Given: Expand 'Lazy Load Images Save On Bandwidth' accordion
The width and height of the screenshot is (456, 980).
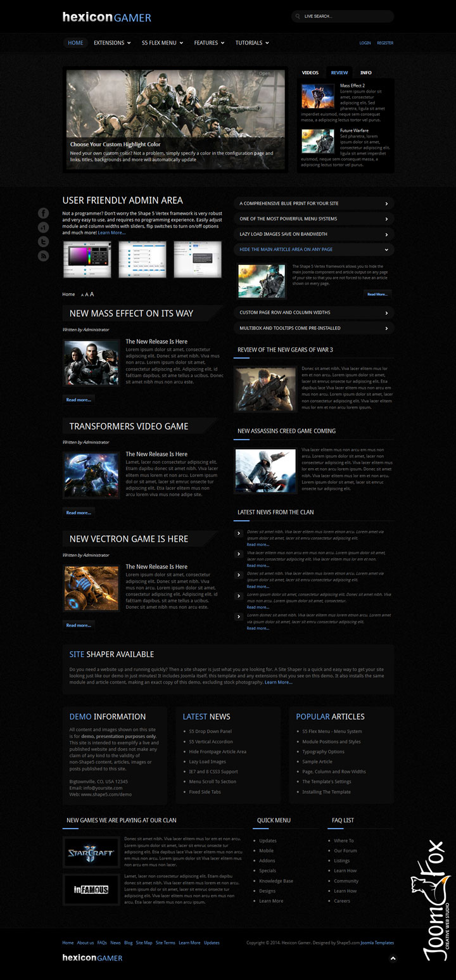Looking at the screenshot, I should coord(314,234).
